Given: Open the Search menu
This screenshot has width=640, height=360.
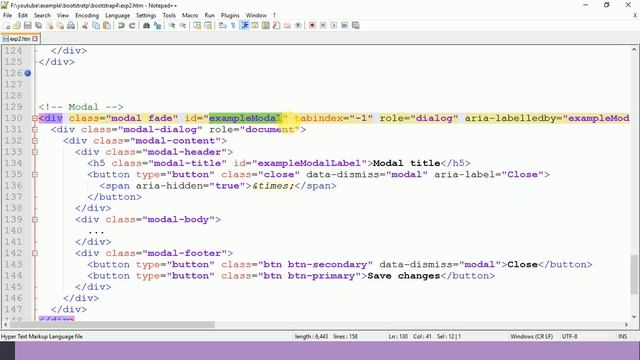Looking at the screenshot, I should [42, 15].
